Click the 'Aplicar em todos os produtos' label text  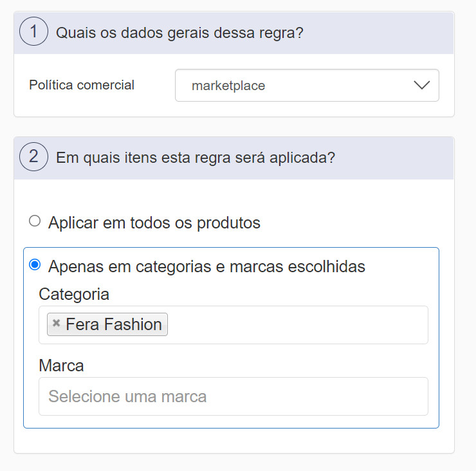coord(154,223)
